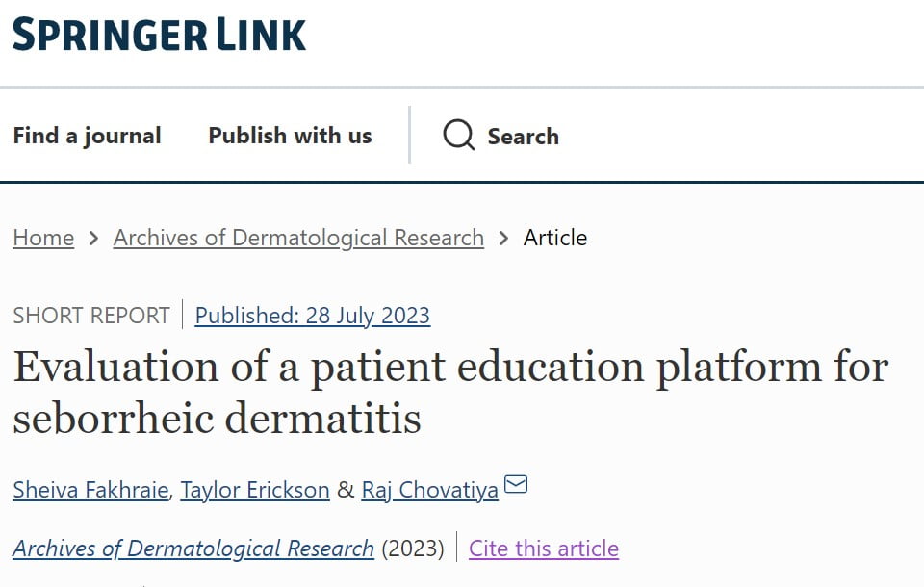Open the italic Archives of Dermatological Research journal link

(x=193, y=549)
